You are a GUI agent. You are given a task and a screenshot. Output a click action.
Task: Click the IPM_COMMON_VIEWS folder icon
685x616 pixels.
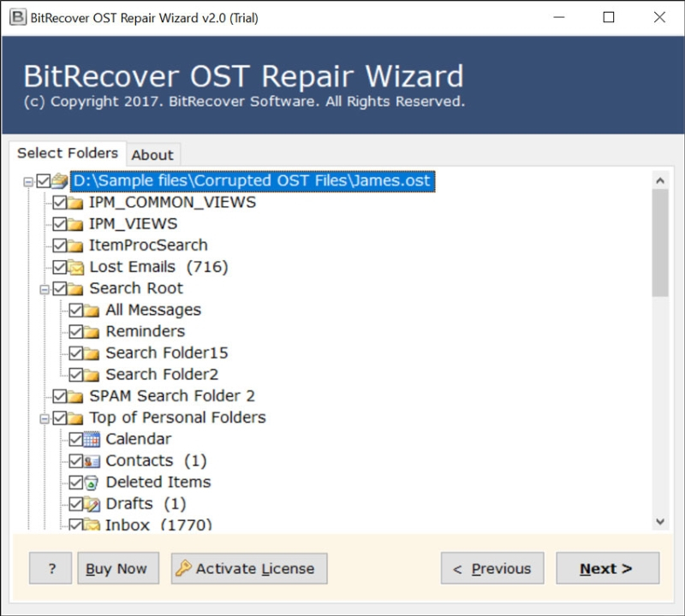pyautogui.click(x=75, y=203)
